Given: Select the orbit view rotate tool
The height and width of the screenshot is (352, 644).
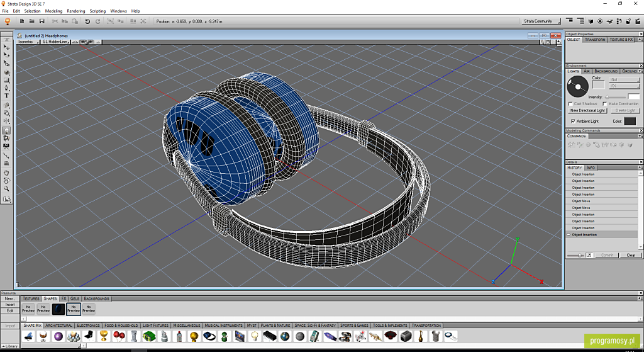Looking at the screenshot, I should 6,181.
